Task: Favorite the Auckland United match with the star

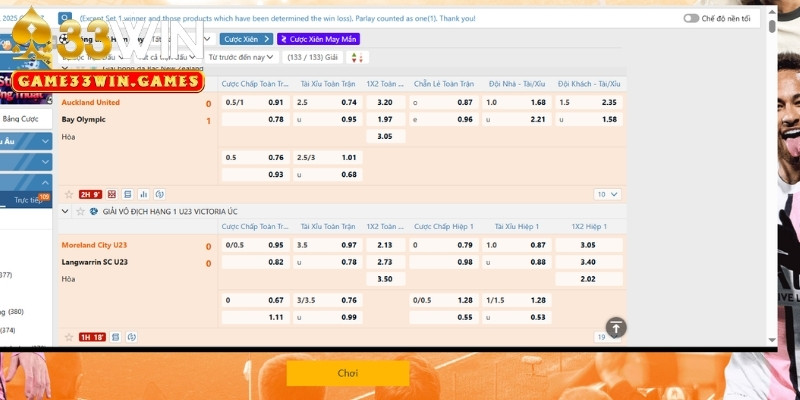Action: 69,194
